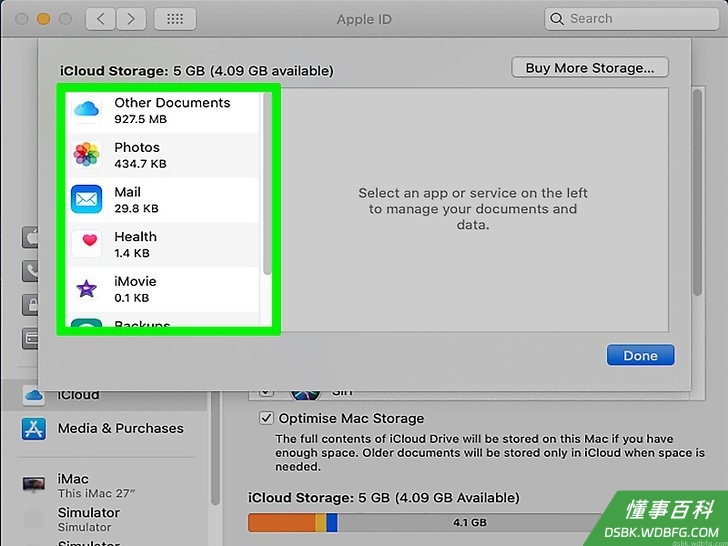Click the iCloud sidebar cloud icon
Viewport: 728px width, 546px height.
click(33, 396)
